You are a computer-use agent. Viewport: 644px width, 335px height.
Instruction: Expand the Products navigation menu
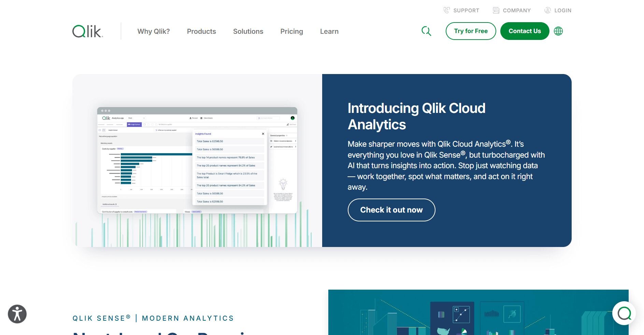201,31
